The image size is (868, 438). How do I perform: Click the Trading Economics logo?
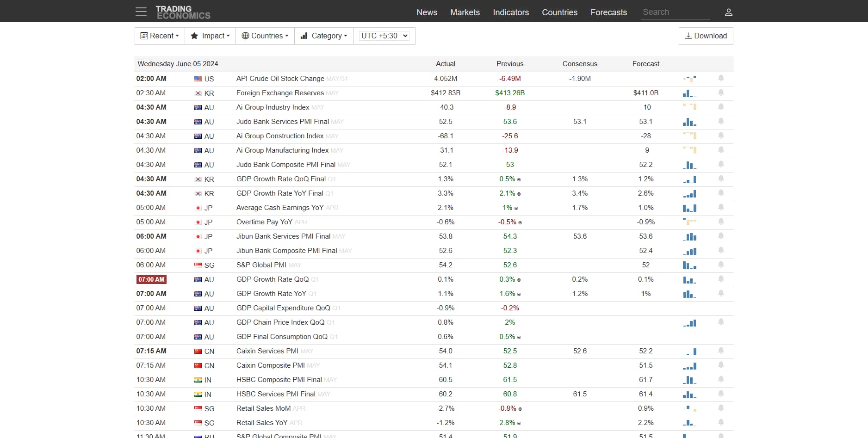click(183, 12)
